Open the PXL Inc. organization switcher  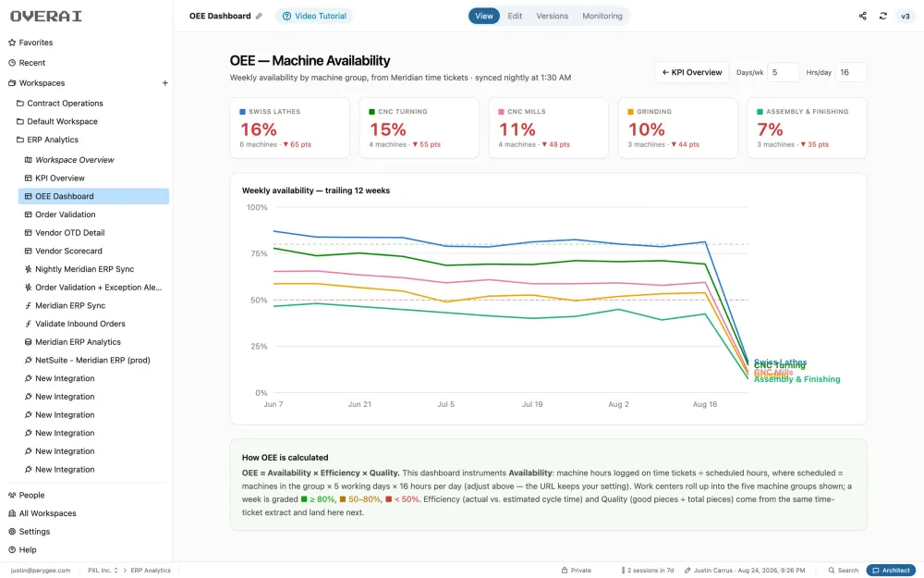(x=103, y=571)
